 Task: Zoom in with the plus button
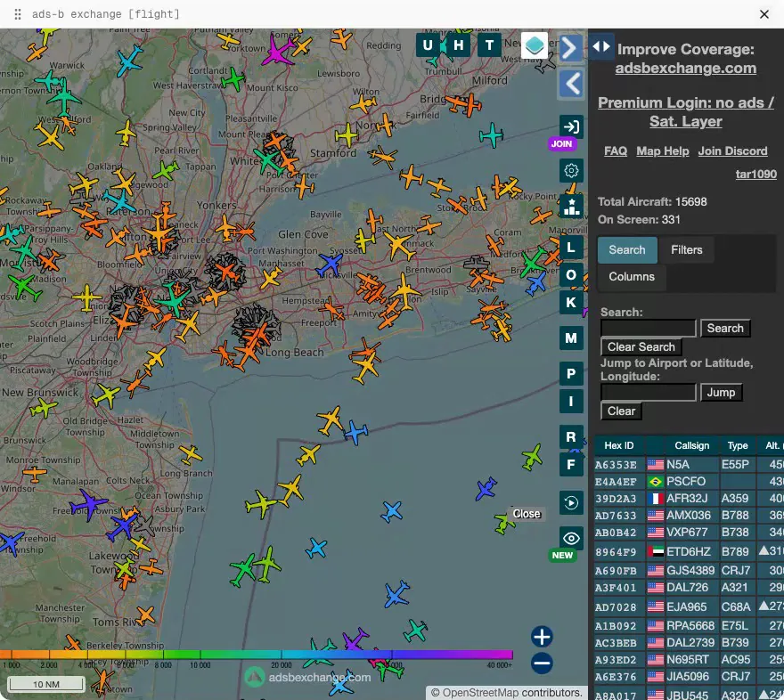click(542, 637)
